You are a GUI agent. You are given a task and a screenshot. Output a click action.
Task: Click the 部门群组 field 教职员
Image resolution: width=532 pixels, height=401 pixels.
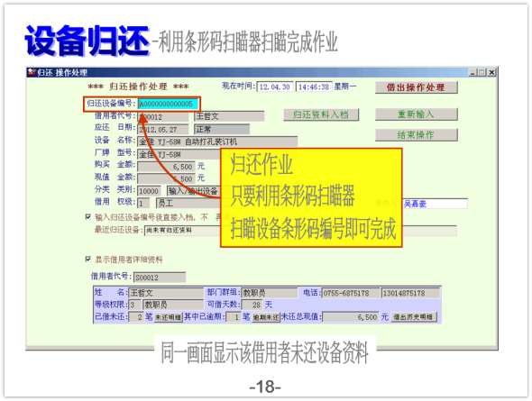click(x=270, y=293)
